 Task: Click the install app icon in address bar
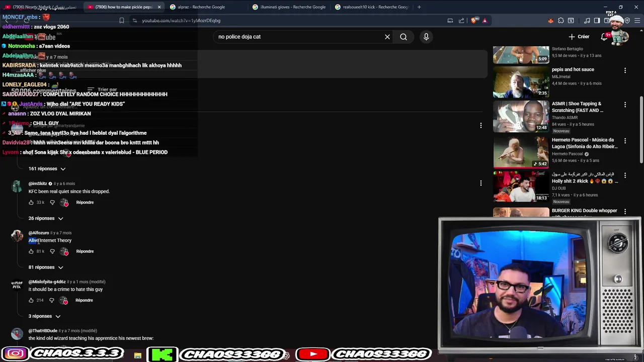point(450,21)
